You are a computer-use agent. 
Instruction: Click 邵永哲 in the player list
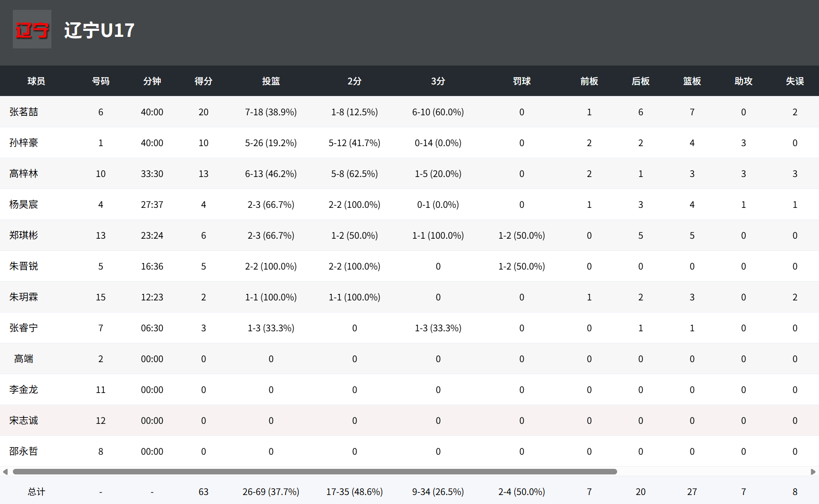pos(24,451)
